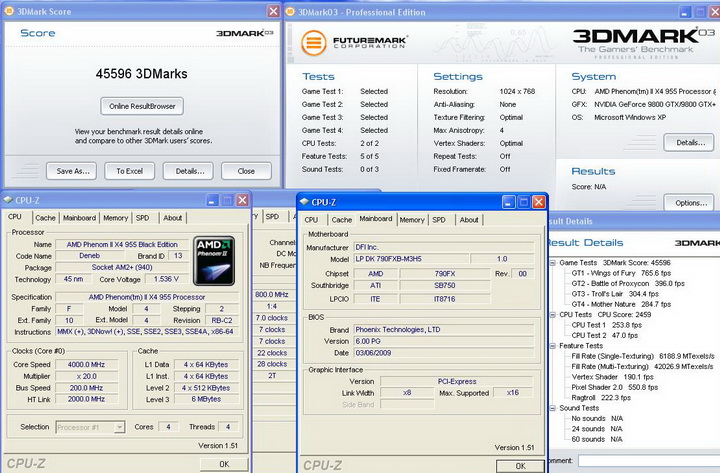This screenshot has width=720, height=473.
Task: Click OK in left CPU-Z window
Action: coord(224,464)
